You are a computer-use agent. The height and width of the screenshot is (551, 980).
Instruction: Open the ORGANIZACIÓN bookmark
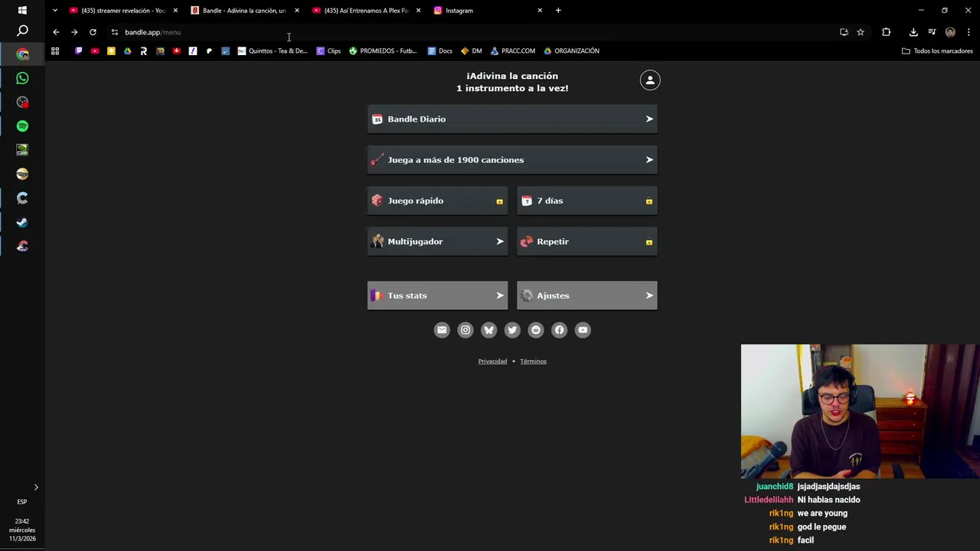(571, 51)
